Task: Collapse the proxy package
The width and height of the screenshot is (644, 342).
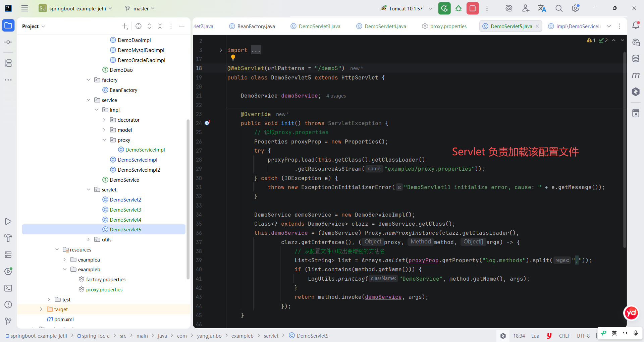Action: (104, 140)
